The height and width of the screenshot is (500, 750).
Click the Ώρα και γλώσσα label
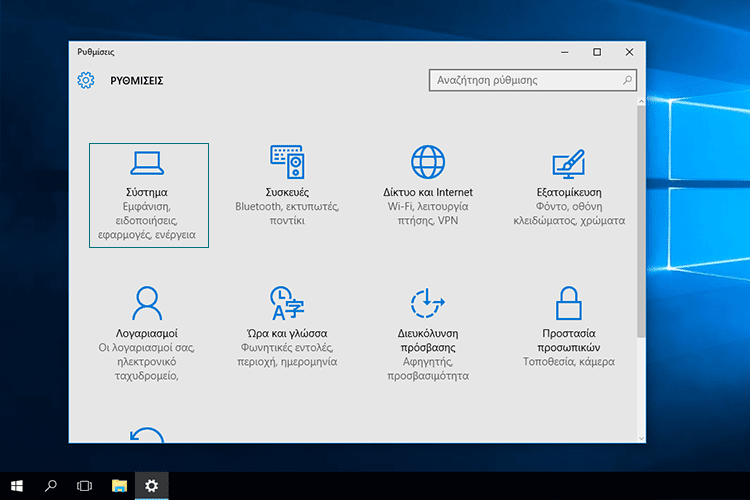[287, 333]
